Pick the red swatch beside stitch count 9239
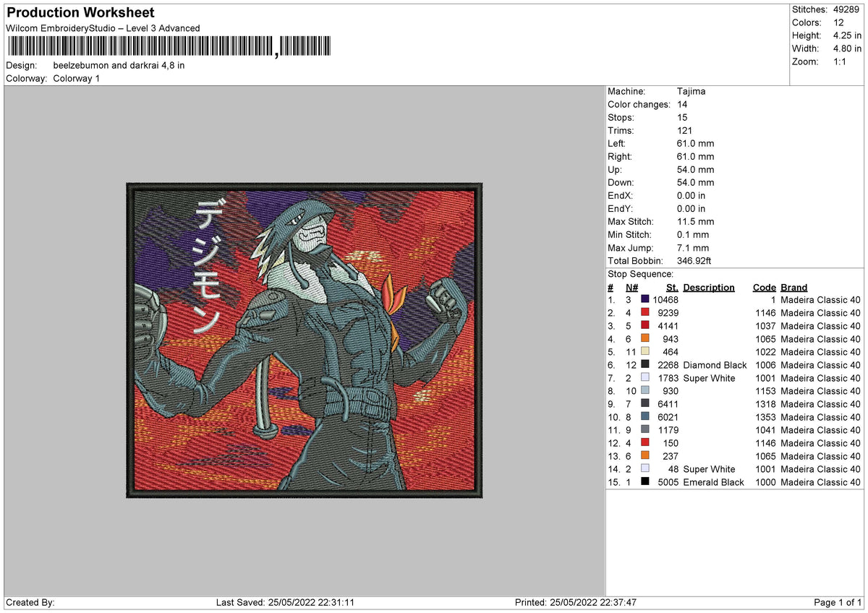Screen dimensions: 868x613 pos(645,312)
